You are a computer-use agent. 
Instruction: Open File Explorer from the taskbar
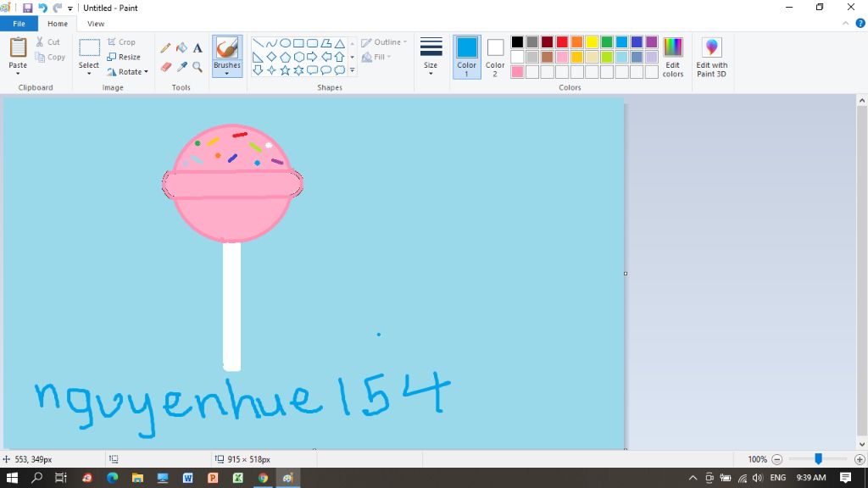click(137, 478)
